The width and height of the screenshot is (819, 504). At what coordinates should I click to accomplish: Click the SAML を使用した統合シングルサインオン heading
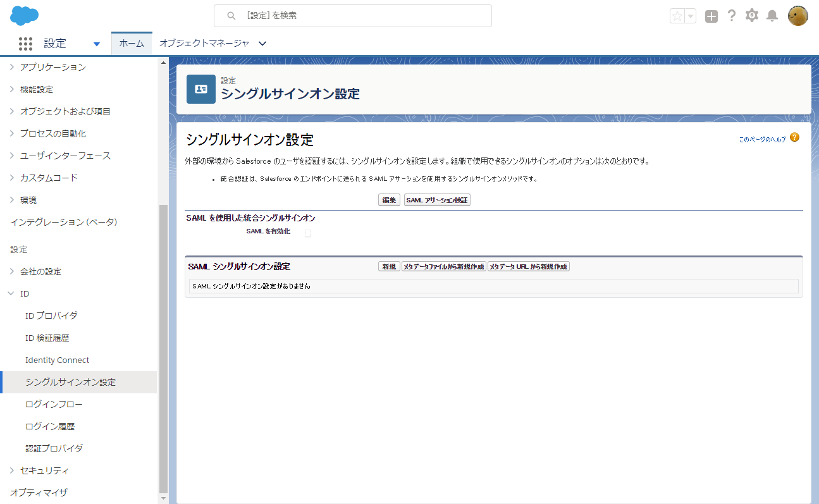point(251,218)
